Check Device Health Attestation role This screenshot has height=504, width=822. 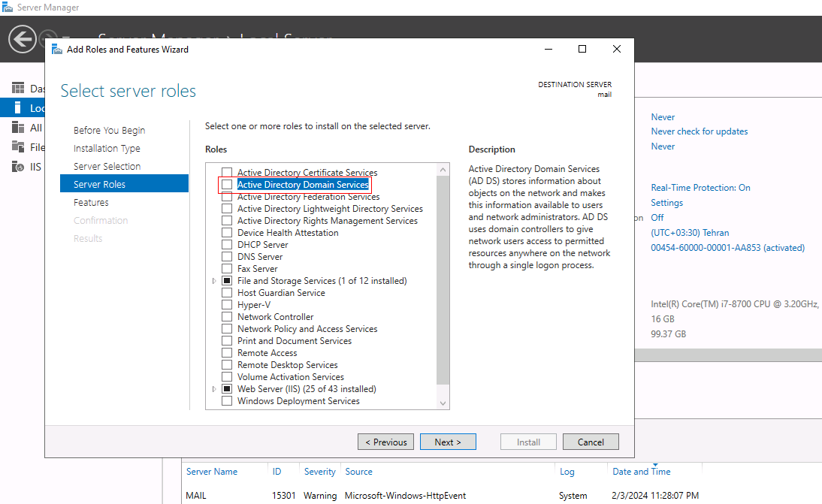227,233
